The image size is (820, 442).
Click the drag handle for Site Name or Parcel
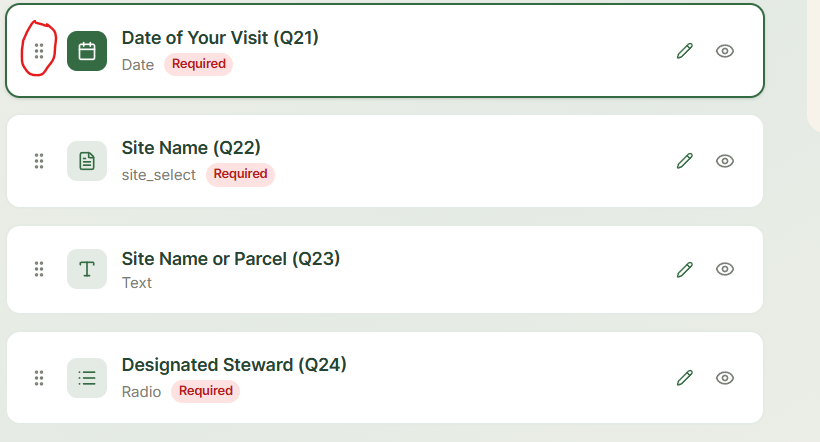click(39, 269)
